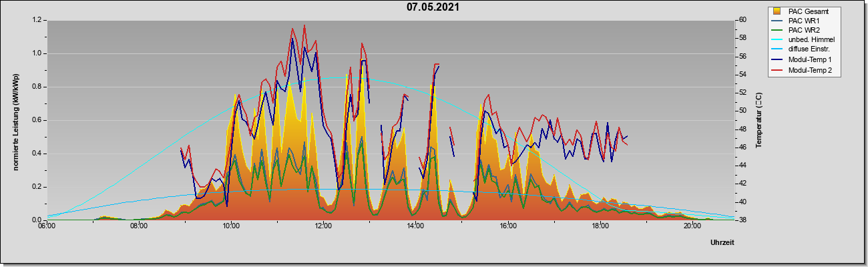This screenshot has height=267, width=868.
Task: Click the Uhrzeit axis label
Action: tap(722, 242)
